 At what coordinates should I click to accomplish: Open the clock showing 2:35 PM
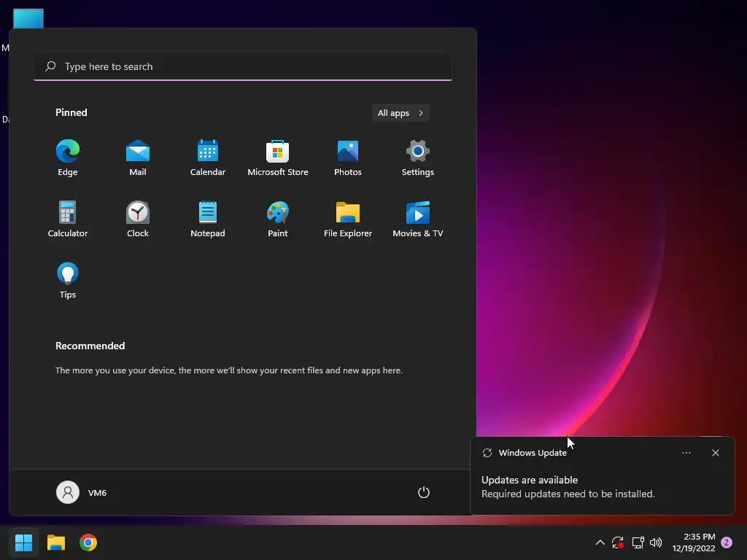694,542
